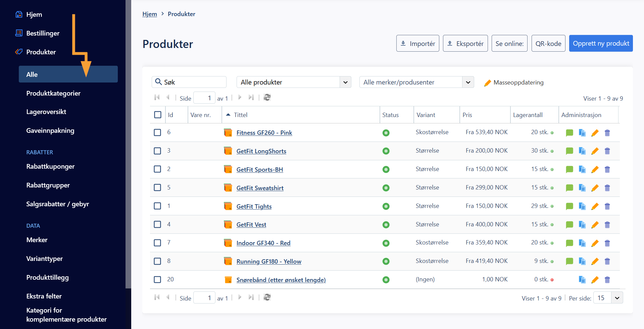The height and width of the screenshot is (329, 644).
Task: Click box icon next to GetFit Tights
Action: point(228,206)
